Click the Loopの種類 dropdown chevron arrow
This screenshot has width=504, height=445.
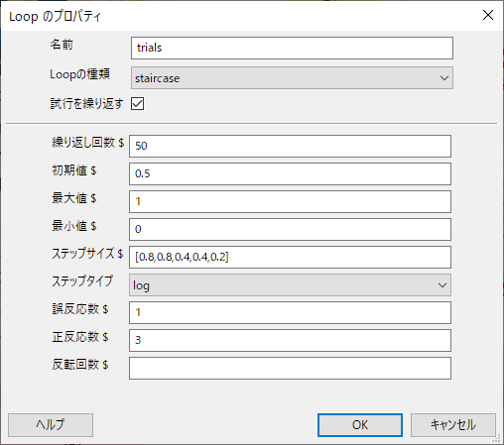(x=444, y=78)
